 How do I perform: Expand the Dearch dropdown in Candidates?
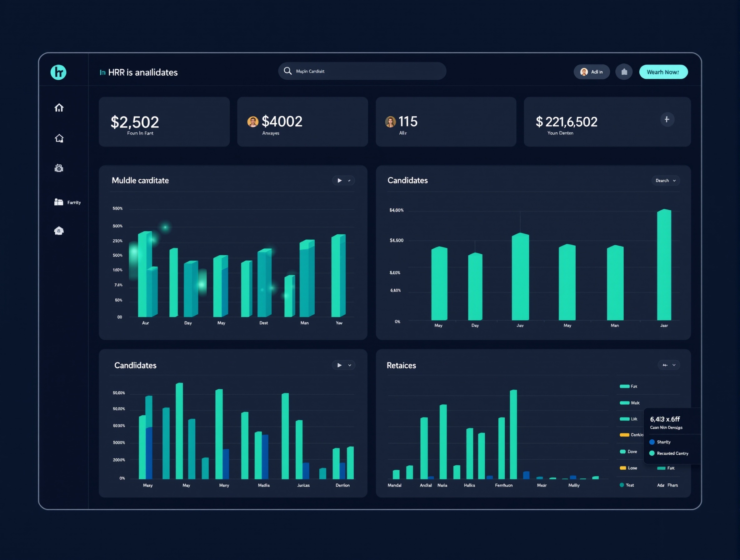tap(665, 181)
